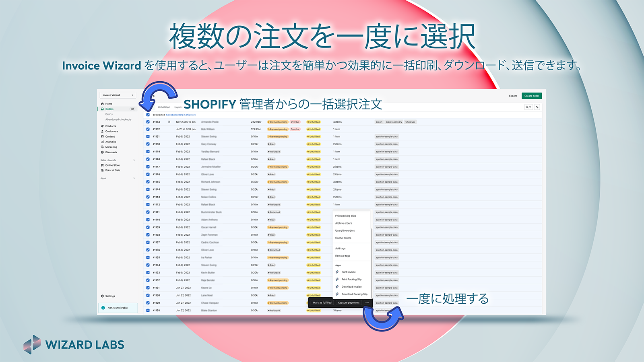Uncheck the checkbox for order #1153
Image resolution: width=644 pixels, height=362 pixels.
tap(148, 122)
